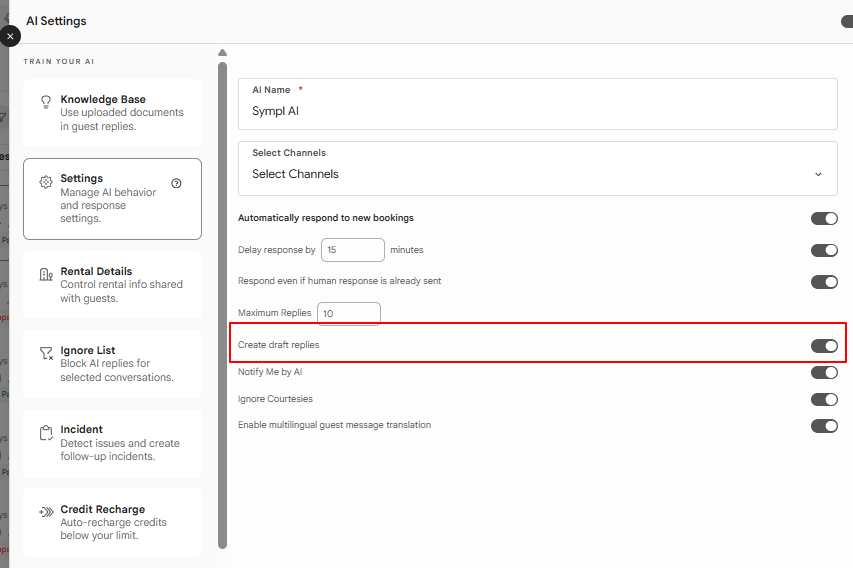Click the TRAIN YOUR AI heading
This screenshot has height=568, width=853.
[x=59, y=61]
